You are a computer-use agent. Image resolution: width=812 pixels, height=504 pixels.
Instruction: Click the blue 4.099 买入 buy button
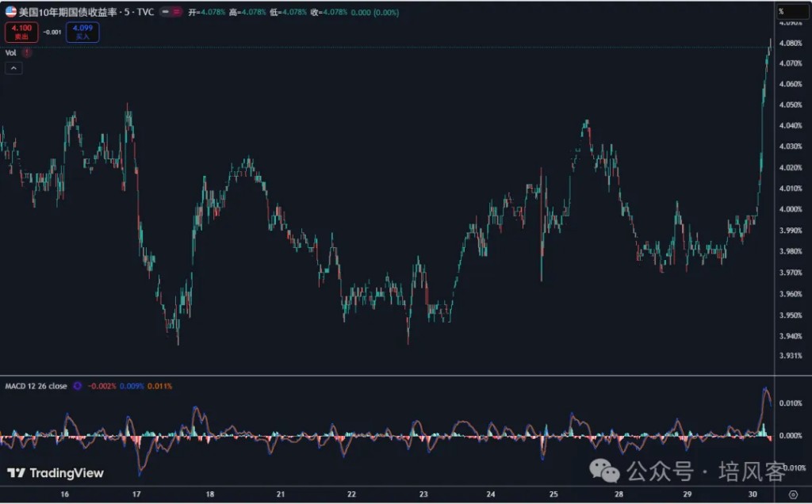pos(82,32)
